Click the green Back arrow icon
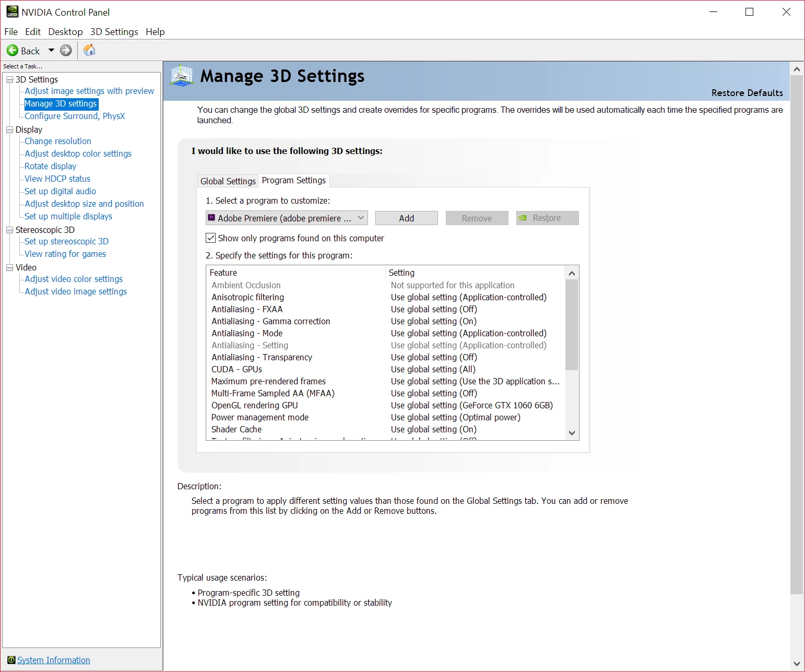The height and width of the screenshot is (672, 805). pos(12,51)
